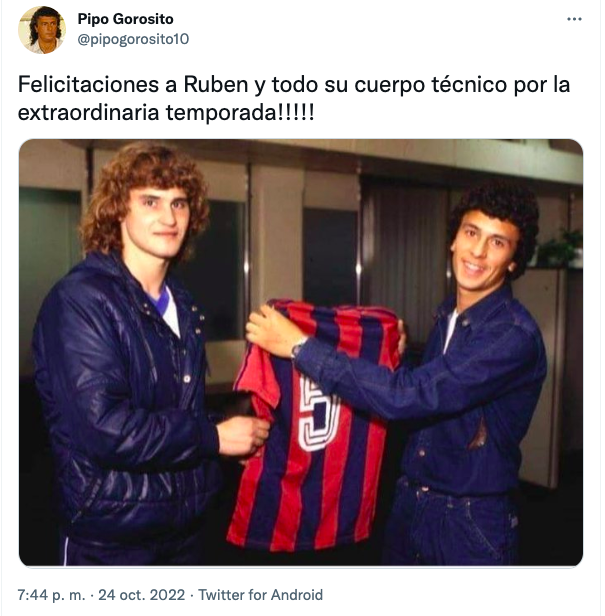The height and width of the screenshot is (616, 605).
Task: Click Pipo Gorosito's round profile avatar
Action: (42, 30)
